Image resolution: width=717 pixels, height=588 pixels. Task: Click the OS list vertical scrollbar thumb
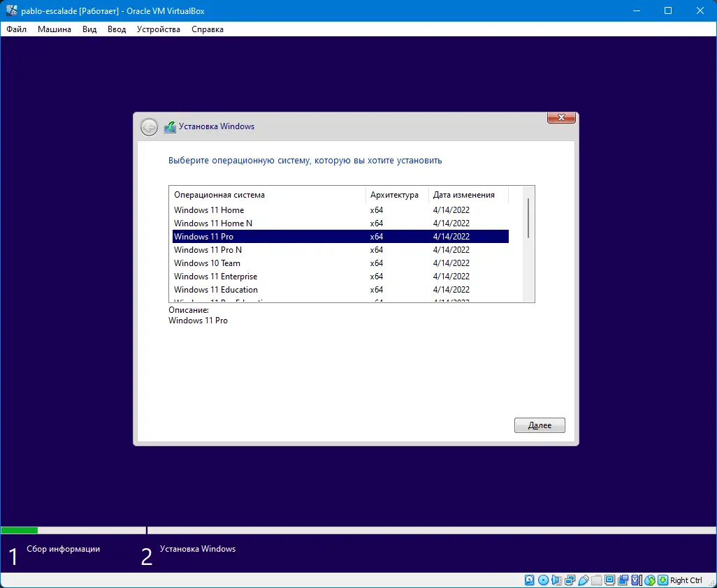[528, 218]
